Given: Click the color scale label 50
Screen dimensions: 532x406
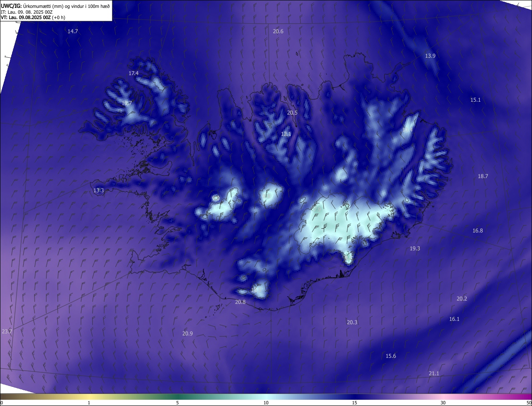Looking at the screenshot, I should point(529,403).
